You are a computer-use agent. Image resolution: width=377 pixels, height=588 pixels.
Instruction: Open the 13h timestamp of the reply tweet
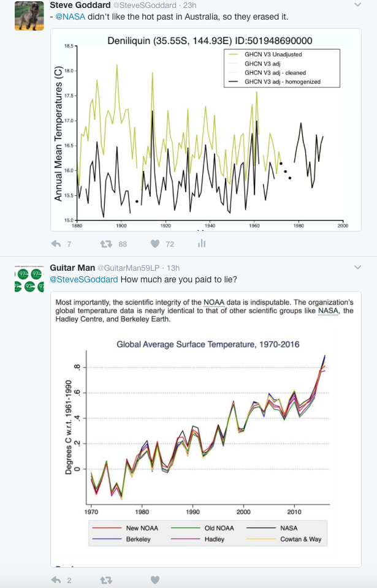tap(173, 268)
